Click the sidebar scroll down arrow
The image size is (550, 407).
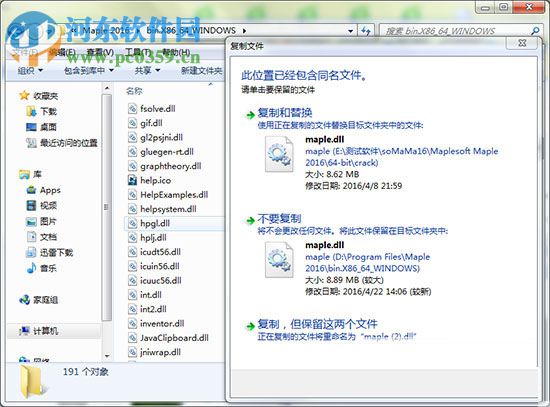(107, 356)
